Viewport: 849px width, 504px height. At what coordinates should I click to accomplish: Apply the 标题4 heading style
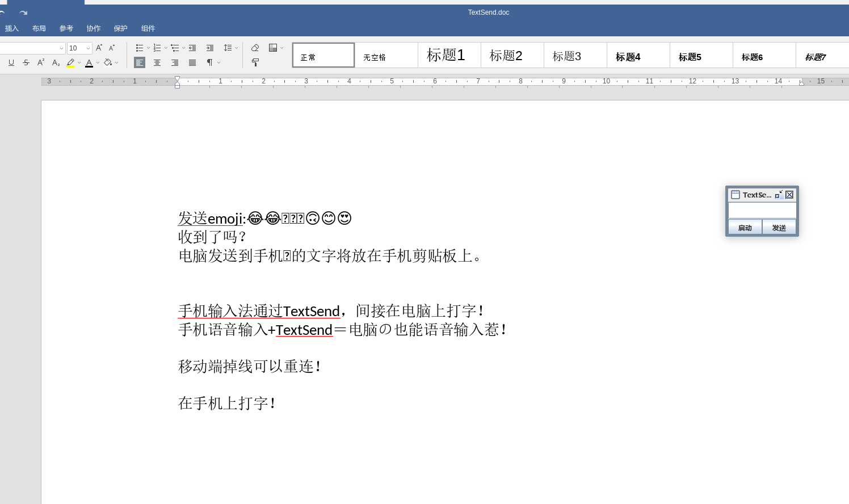point(638,55)
